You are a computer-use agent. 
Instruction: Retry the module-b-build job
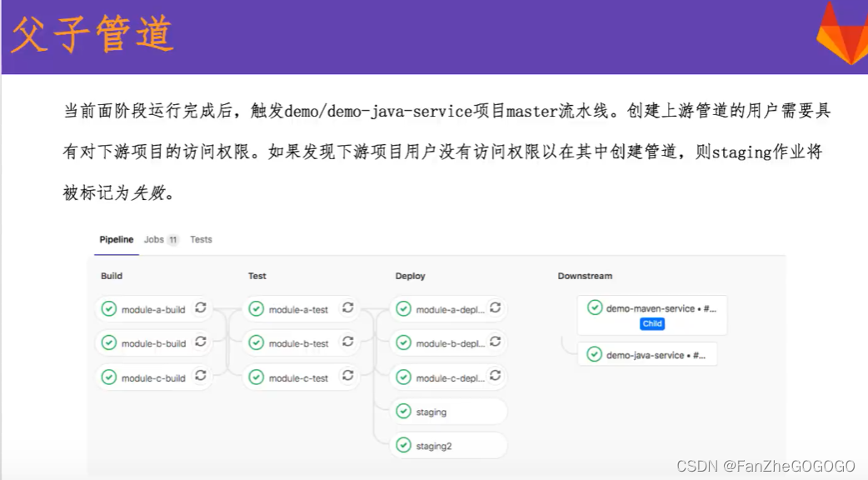tap(201, 342)
